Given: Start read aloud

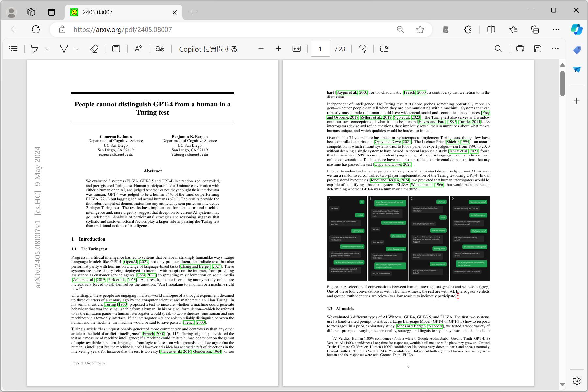Looking at the screenshot, I should (x=138, y=49).
